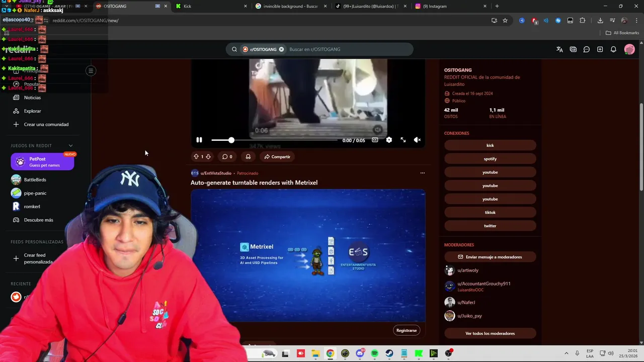Switch to the invincible background tab
Screen dimensions: 644x362
pos(291,6)
